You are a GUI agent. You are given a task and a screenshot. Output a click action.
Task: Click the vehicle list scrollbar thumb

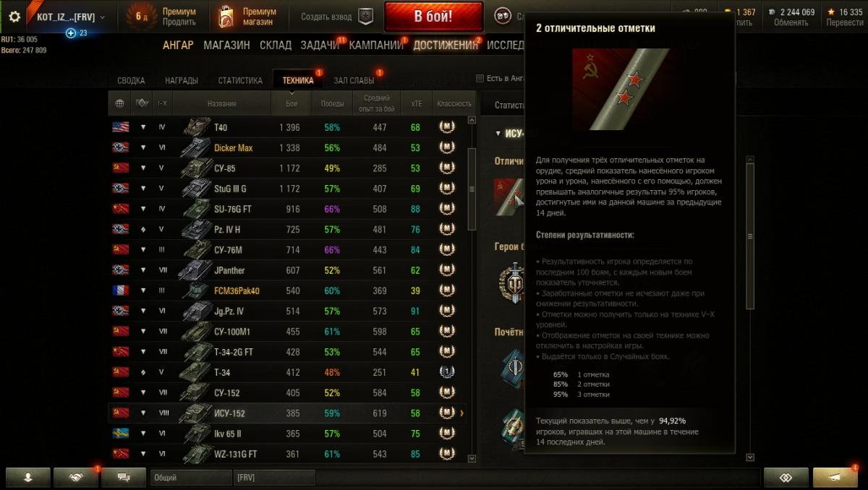[472, 189]
